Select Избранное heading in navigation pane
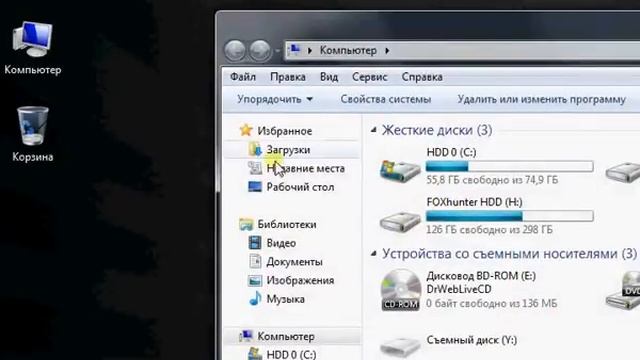640x360 pixels. click(285, 131)
